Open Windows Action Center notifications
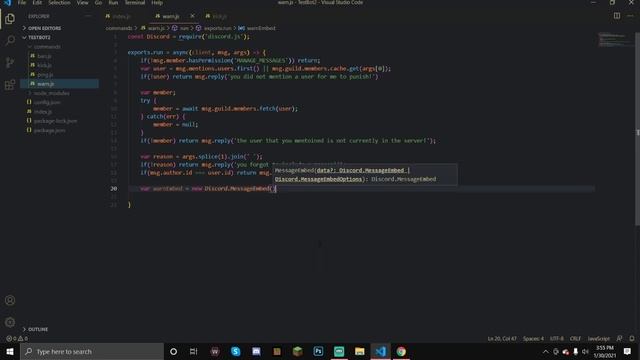 coord(627,351)
